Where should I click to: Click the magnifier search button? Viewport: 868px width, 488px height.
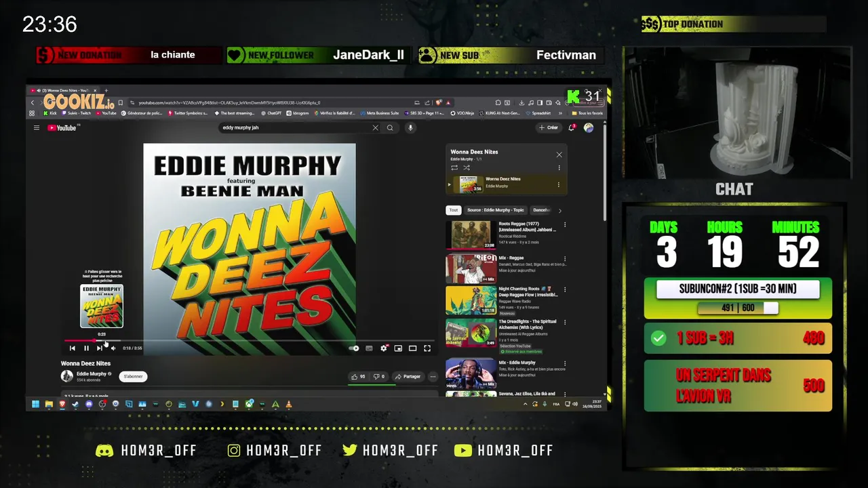tap(390, 127)
